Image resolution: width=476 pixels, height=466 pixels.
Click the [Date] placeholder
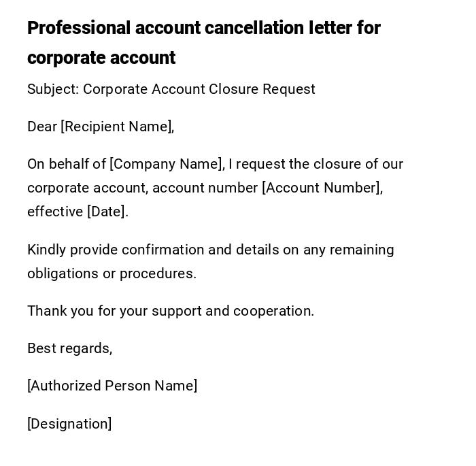(107, 212)
